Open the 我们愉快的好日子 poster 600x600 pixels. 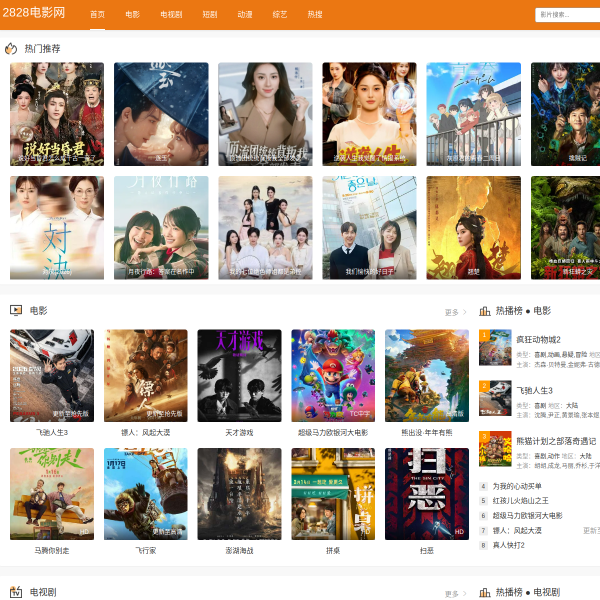click(369, 228)
